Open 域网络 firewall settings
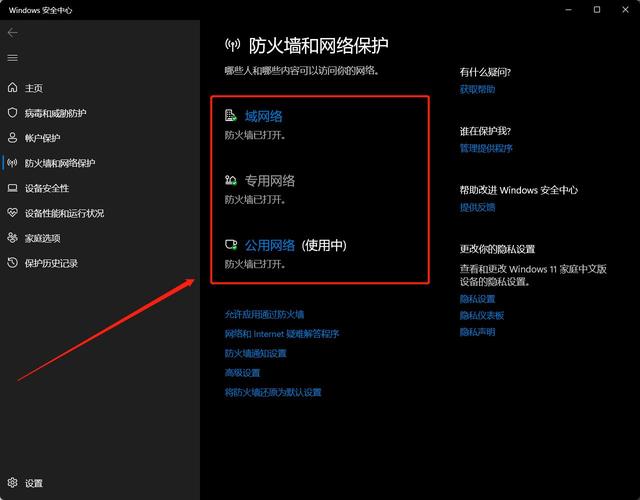This screenshot has height=500, width=640. [x=264, y=116]
